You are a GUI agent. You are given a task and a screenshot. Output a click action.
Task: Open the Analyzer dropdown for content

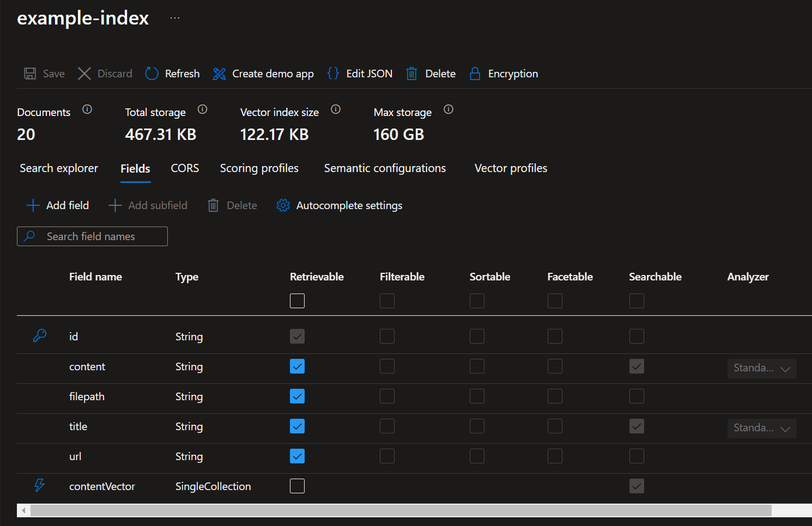click(761, 369)
